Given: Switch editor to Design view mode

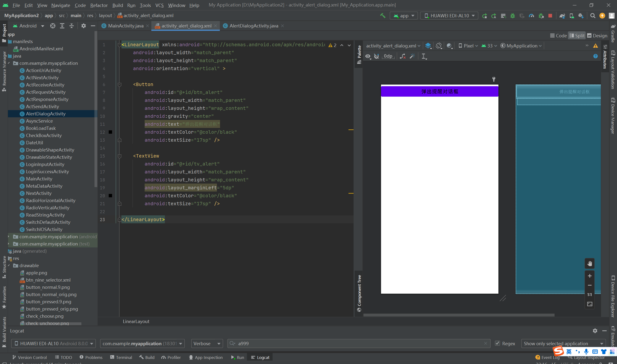Looking at the screenshot, I should pos(597,36).
